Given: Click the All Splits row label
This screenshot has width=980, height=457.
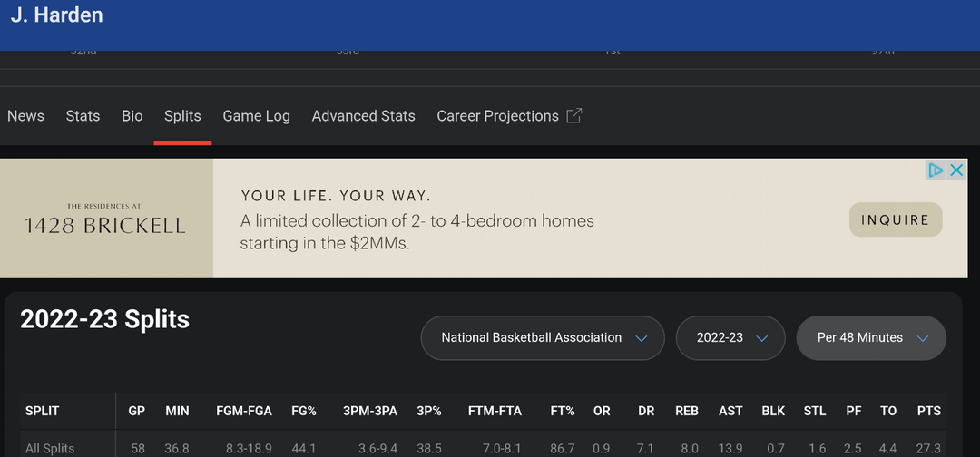Looking at the screenshot, I should (50, 449).
